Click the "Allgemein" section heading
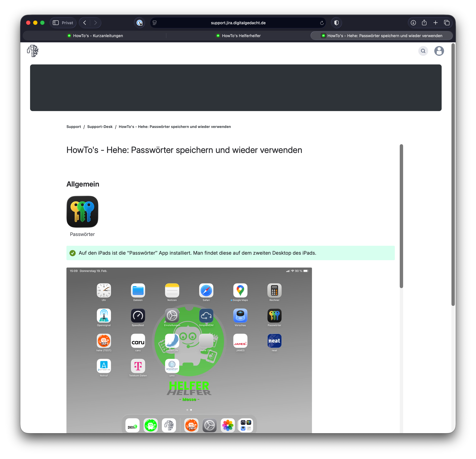Image resolution: width=476 pixels, height=459 pixels. coord(83,184)
